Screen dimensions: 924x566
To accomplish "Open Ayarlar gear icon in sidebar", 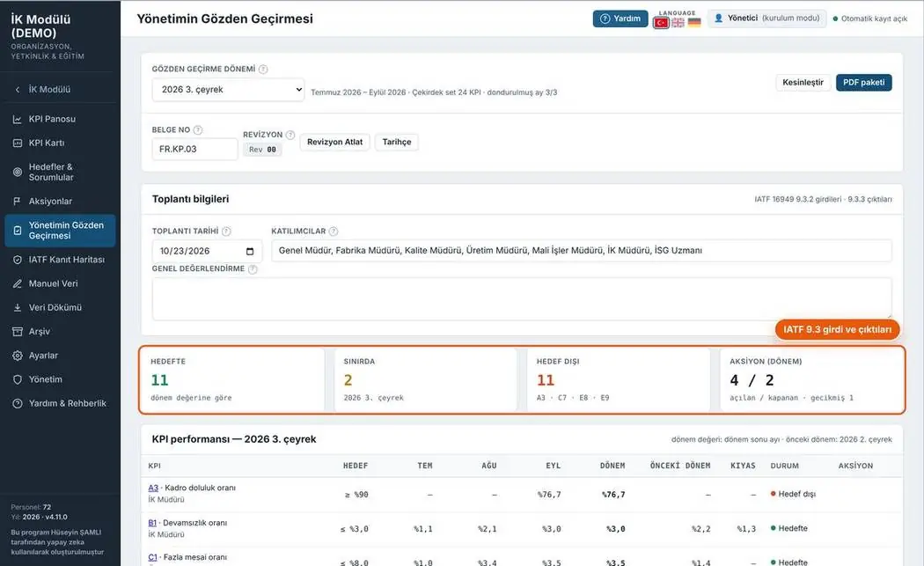I will pos(17,356).
